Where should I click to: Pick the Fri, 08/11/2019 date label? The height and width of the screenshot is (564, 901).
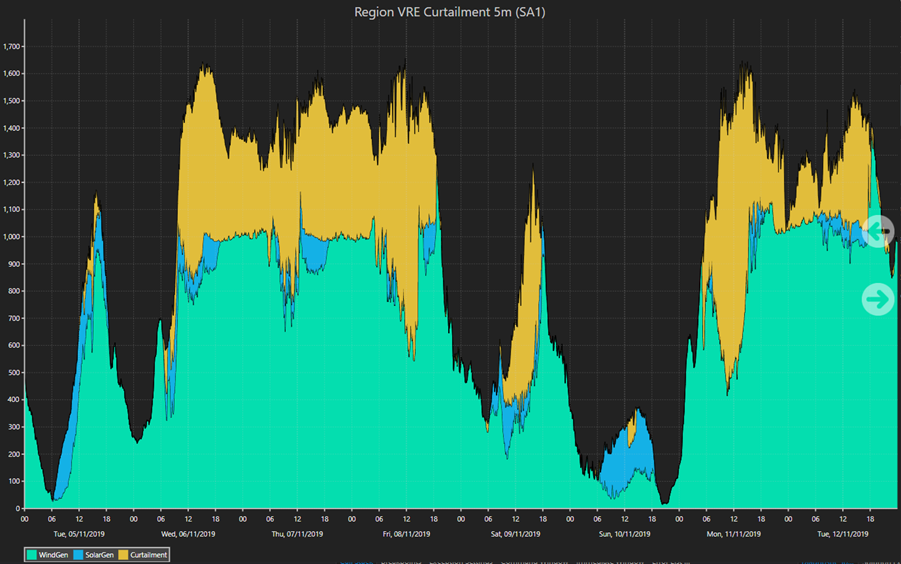pyautogui.click(x=406, y=534)
